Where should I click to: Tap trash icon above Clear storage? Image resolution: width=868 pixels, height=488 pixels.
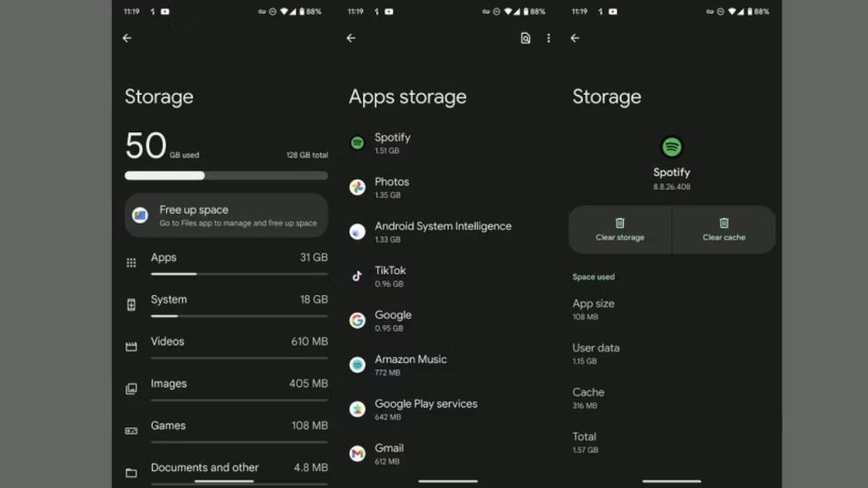tap(620, 223)
